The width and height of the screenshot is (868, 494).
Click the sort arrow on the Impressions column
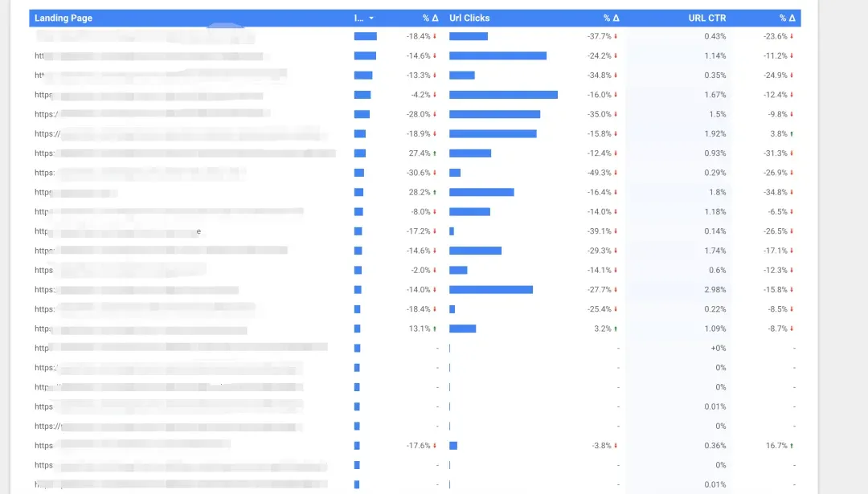tap(371, 18)
